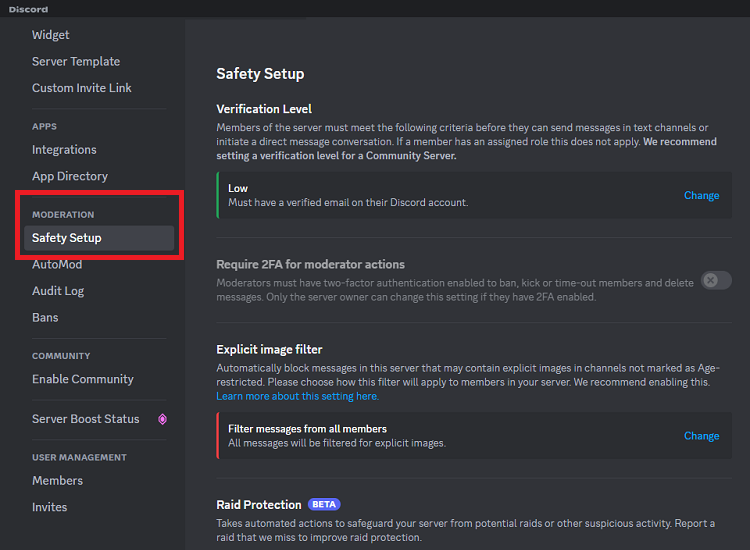The height and width of the screenshot is (550, 750).
Task: Click the 'Low' verification level label
Action: click(238, 188)
